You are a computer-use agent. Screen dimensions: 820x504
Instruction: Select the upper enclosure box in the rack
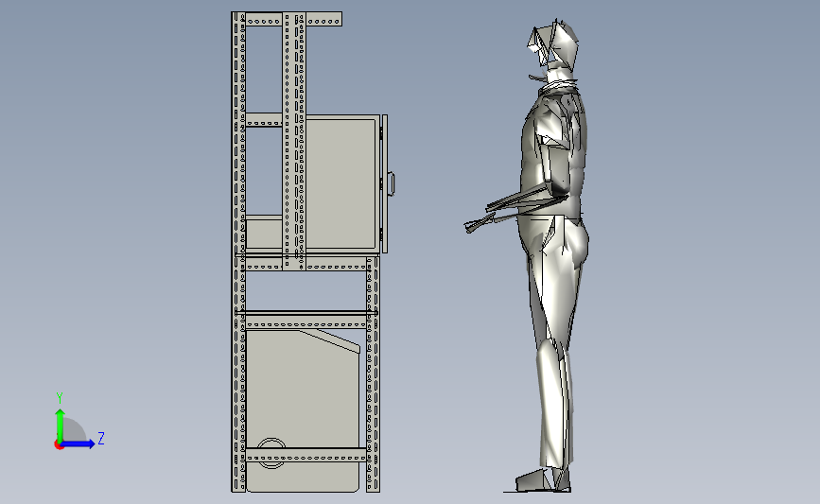(340, 184)
